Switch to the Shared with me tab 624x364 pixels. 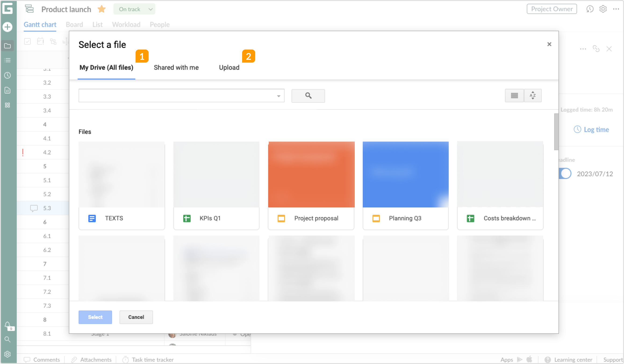click(x=176, y=68)
